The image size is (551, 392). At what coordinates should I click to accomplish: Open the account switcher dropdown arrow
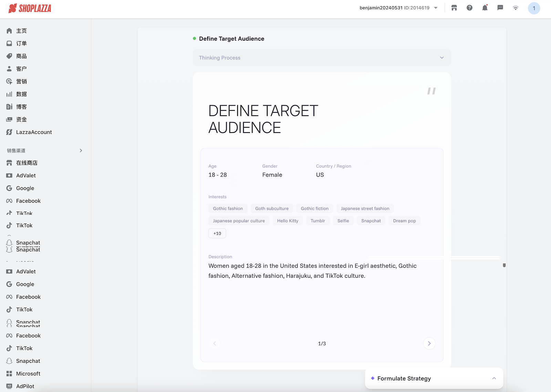pyautogui.click(x=436, y=8)
